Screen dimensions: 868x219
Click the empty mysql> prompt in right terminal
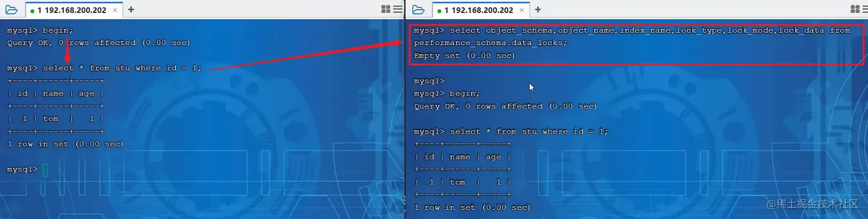tap(429, 81)
